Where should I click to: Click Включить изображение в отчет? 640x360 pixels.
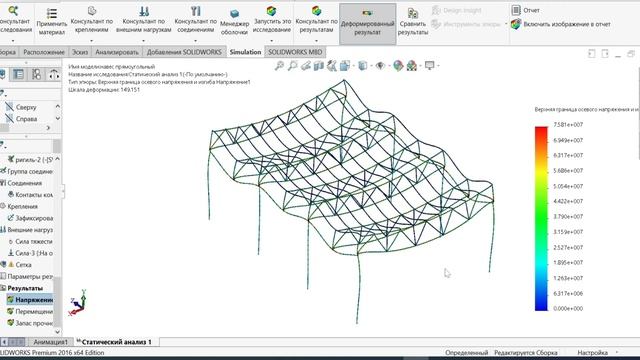tap(561, 24)
